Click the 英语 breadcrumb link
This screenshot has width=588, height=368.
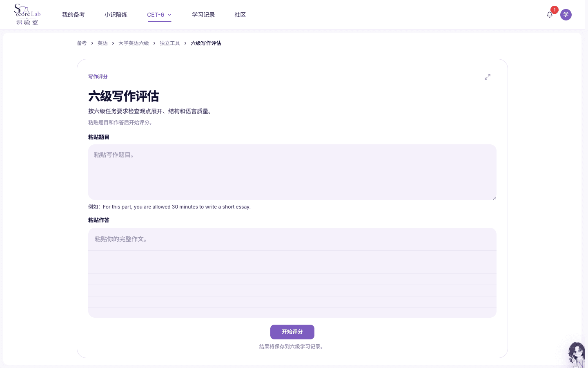(102, 43)
